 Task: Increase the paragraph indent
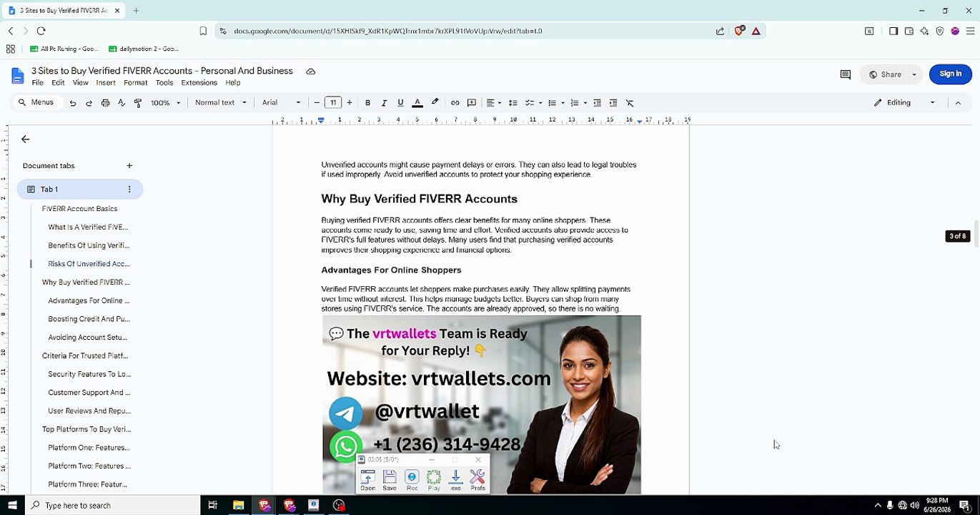tap(613, 103)
